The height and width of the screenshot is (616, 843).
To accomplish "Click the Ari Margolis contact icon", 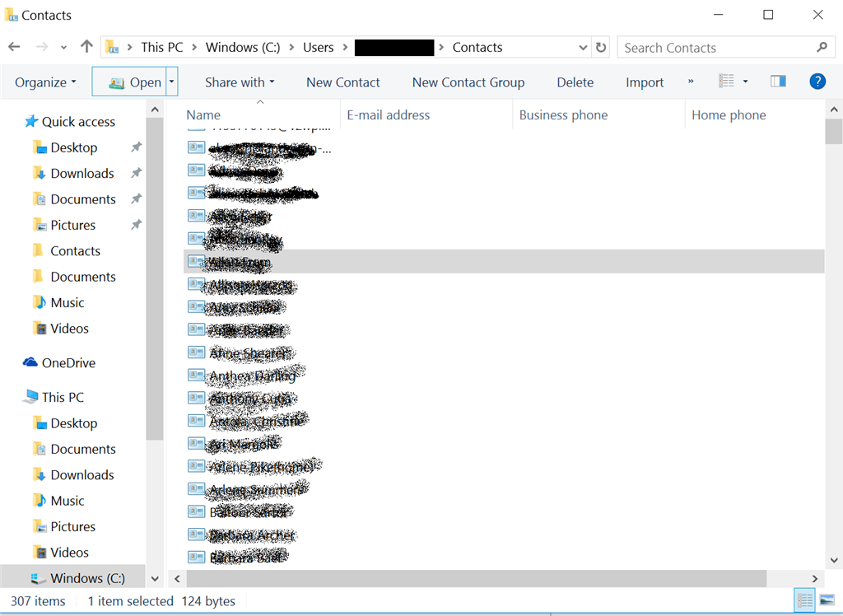I will click(x=196, y=443).
